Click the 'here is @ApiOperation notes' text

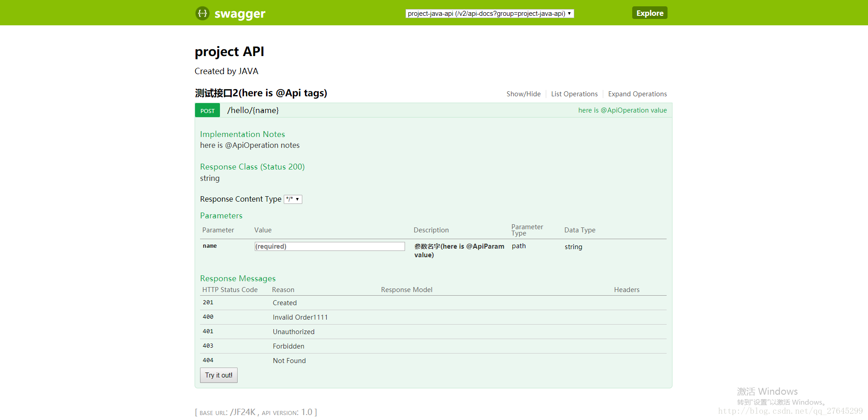pyautogui.click(x=250, y=145)
